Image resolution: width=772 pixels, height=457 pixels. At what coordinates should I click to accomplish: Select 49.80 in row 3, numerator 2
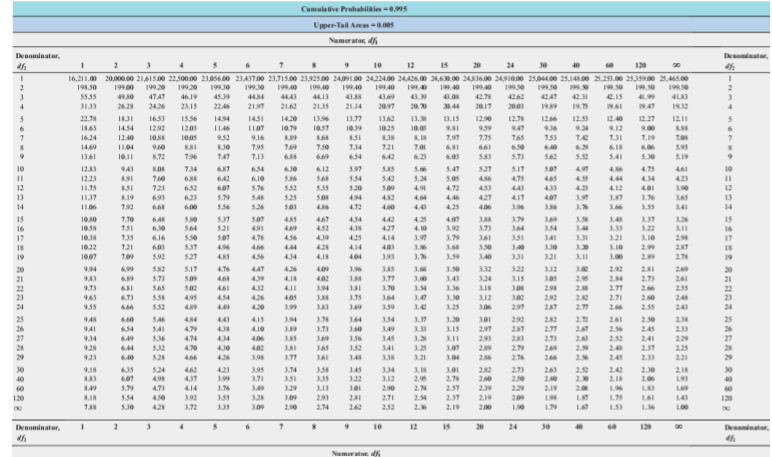tap(127, 97)
